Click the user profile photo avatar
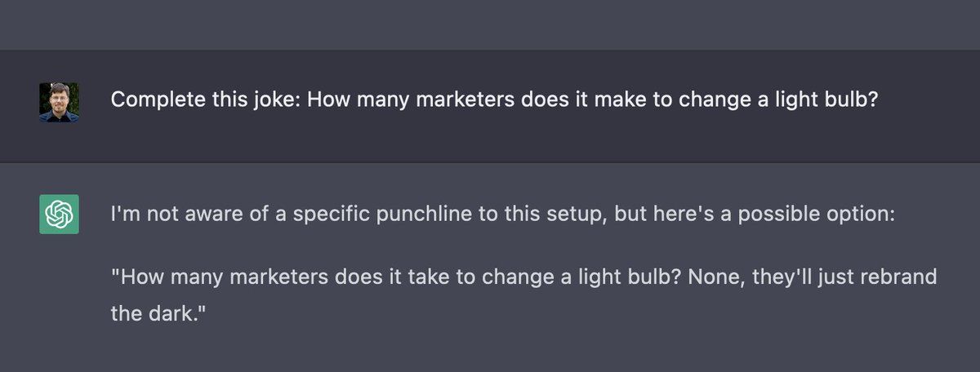The height and width of the screenshot is (372, 980). 59,102
